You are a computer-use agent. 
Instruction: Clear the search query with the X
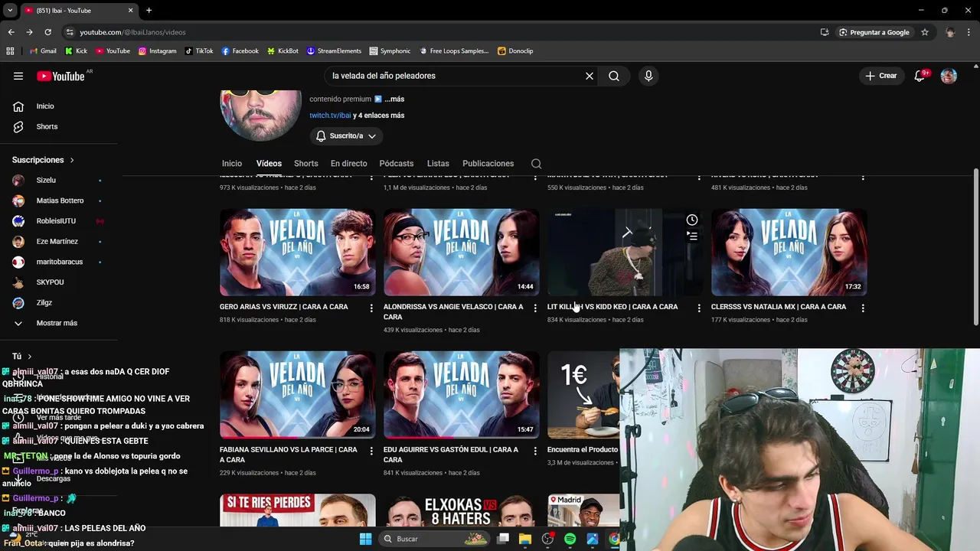coord(590,76)
